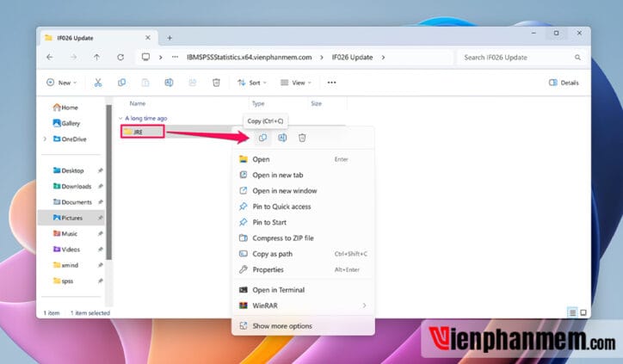This screenshot has height=364, width=623.
Task: Select Show more options
Action: pos(303,326)
